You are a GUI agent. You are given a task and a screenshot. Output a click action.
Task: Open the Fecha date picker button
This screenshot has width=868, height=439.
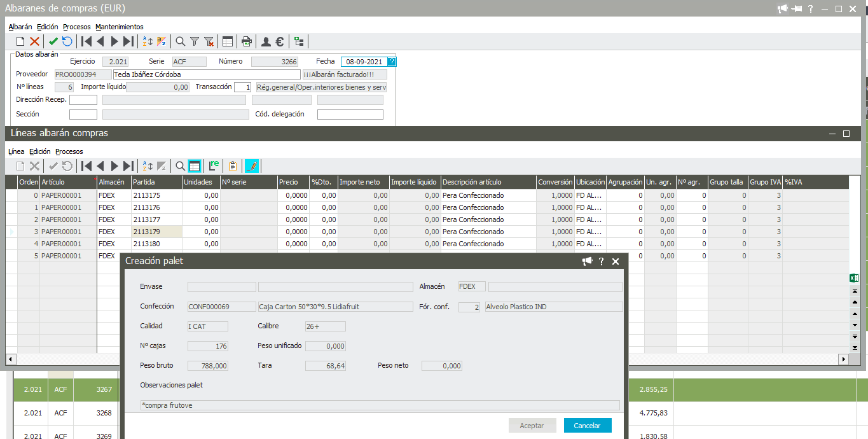392,62
